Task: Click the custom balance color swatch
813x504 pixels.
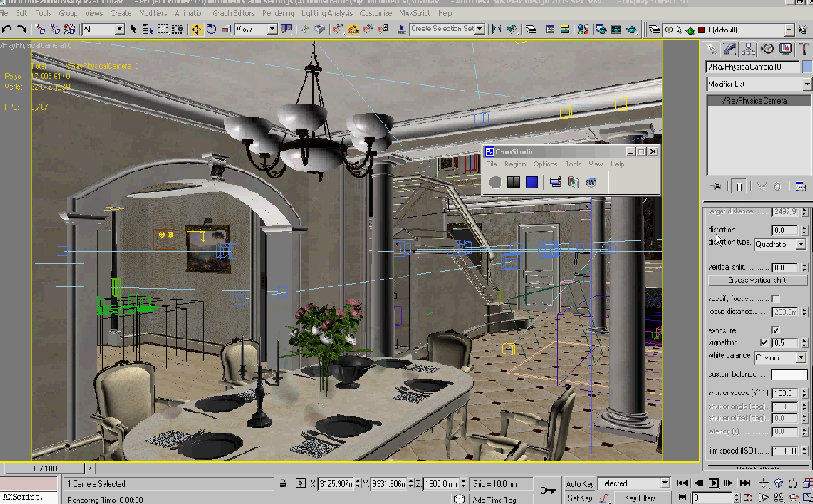Action: tap(789, 374)
